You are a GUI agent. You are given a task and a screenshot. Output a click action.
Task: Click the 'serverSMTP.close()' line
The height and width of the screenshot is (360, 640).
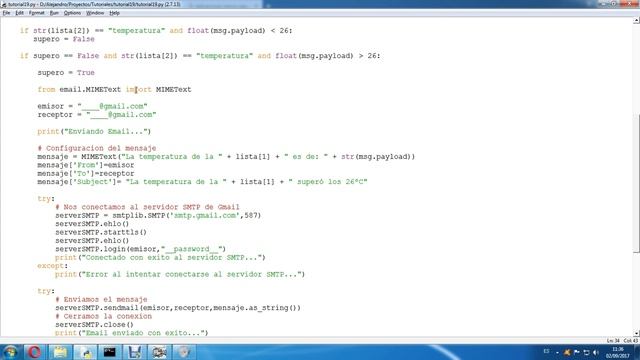[94, 325]
